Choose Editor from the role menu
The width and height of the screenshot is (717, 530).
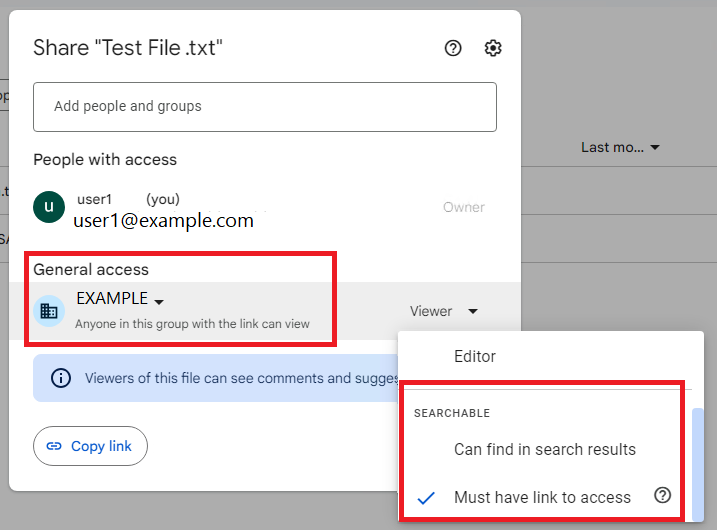[x=475, y=356]
